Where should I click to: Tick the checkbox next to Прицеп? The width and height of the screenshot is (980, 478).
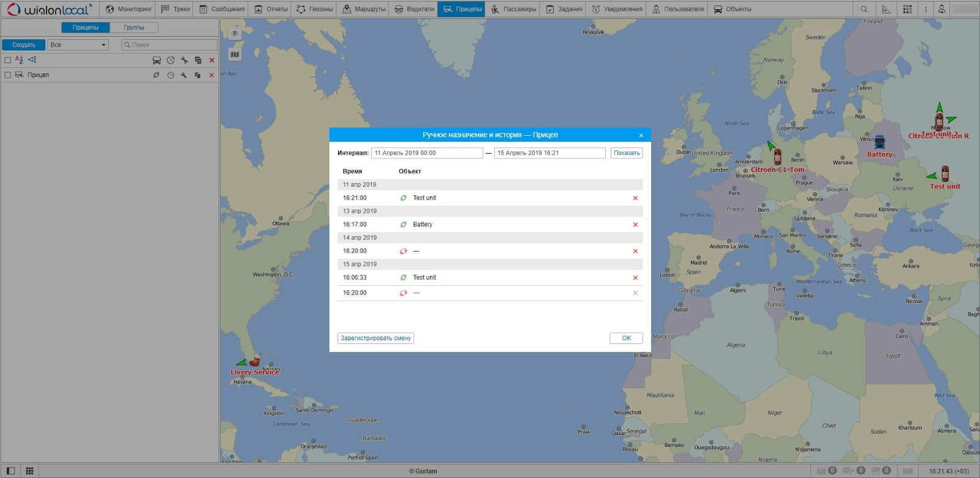pyautogui.click(x=8, y=75)
